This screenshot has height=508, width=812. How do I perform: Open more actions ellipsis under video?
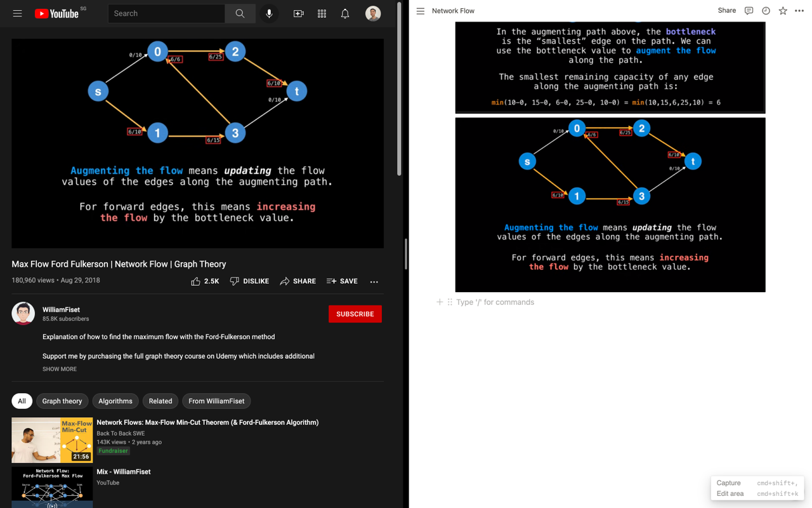tap(374, 281)
